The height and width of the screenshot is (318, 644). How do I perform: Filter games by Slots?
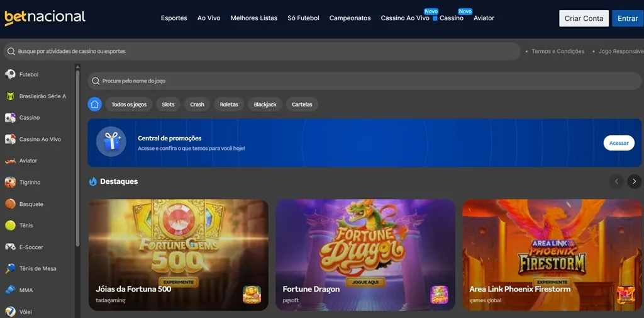coord(168,105)
